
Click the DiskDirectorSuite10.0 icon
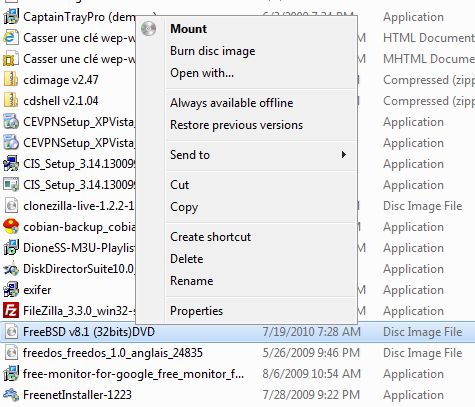[x=11, y=269]
